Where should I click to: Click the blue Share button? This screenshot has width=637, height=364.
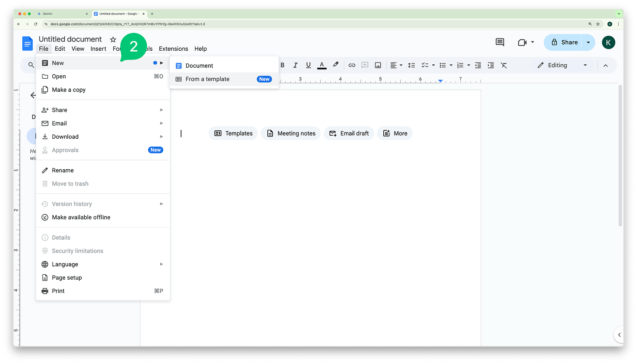tap(563, 42)
